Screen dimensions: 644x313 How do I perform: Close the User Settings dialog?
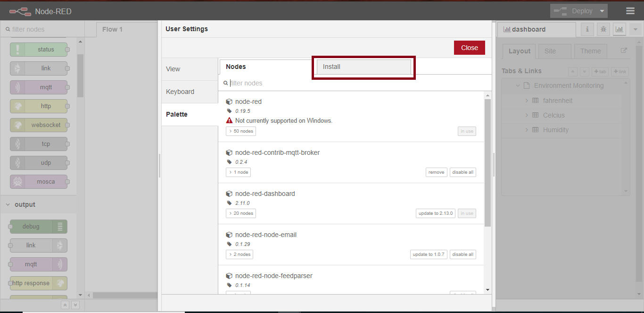pos(469,47)
